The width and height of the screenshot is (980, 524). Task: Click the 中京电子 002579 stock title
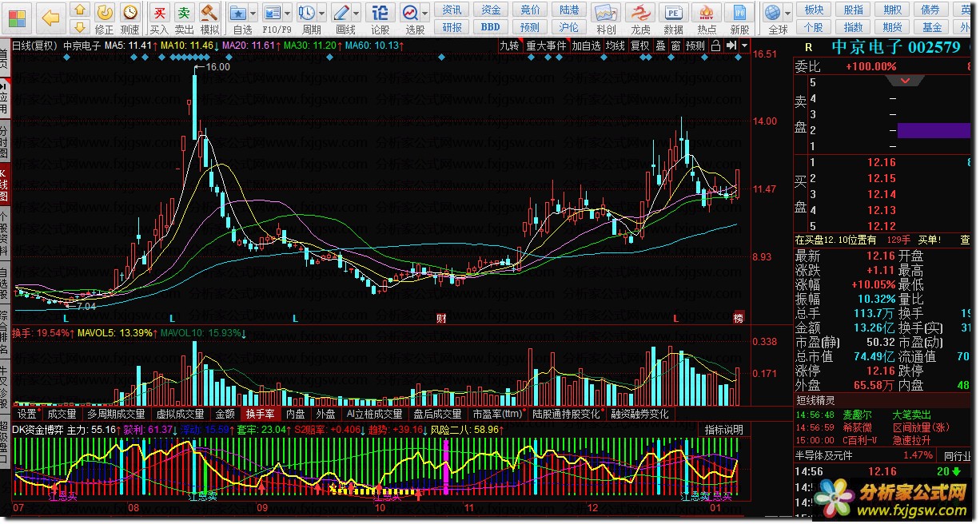[895, 47]
